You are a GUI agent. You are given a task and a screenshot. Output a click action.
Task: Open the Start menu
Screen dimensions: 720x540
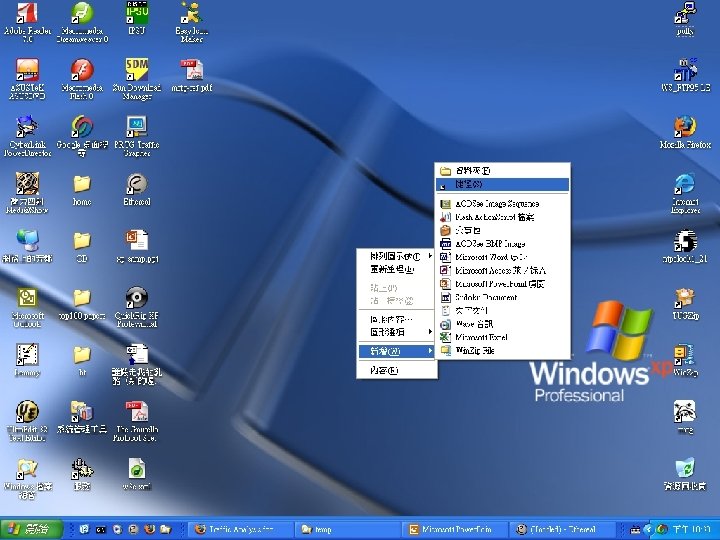coord(31,529)
